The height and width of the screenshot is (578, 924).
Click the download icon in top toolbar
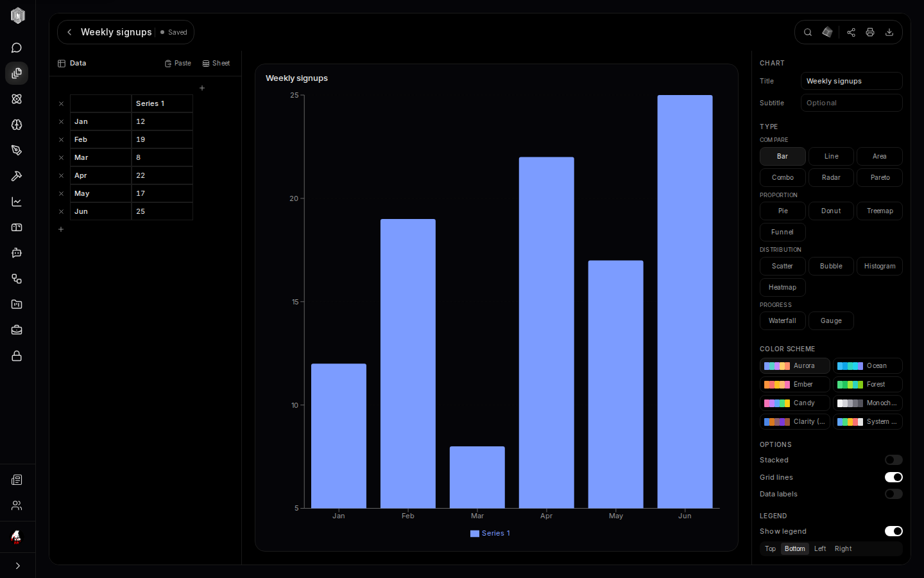(x=889, y=32)
